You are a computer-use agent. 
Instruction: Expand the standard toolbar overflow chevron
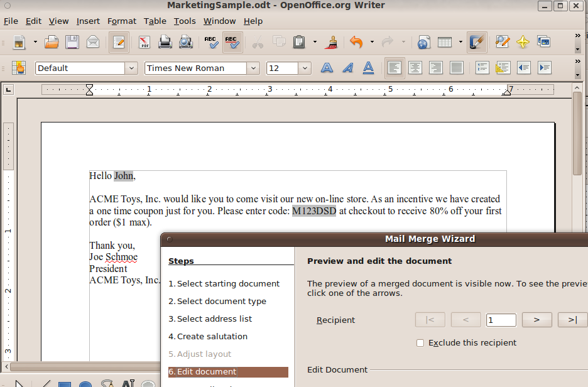(577, 35)
